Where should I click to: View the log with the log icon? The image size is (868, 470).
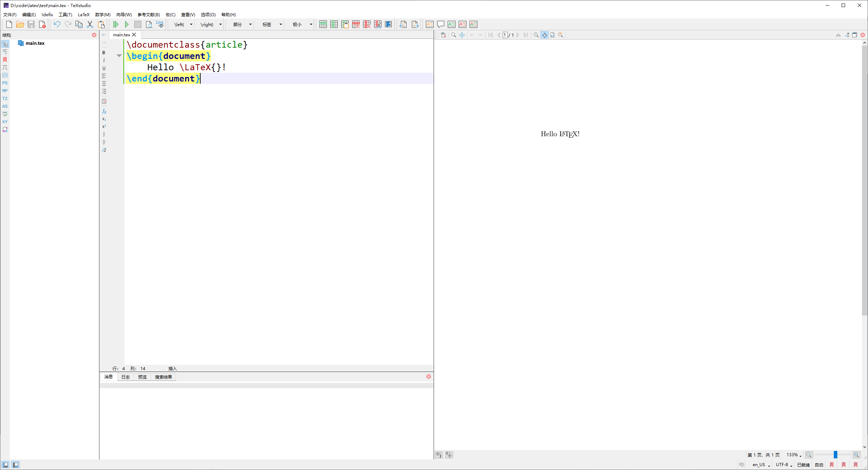pos(160,24)
